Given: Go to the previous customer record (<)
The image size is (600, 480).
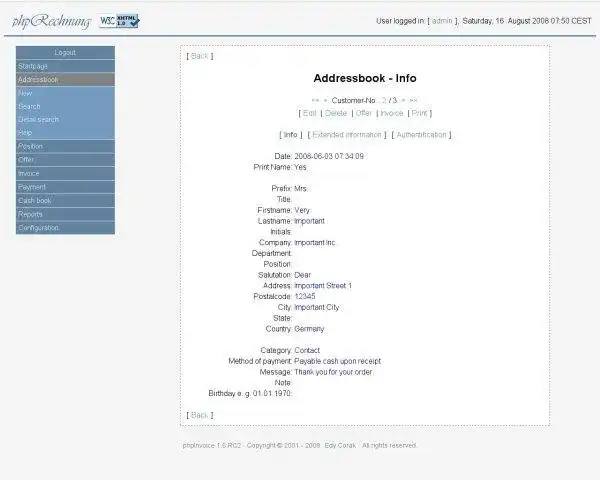Looking at the screenshot, I should click(x=325, y=100).
